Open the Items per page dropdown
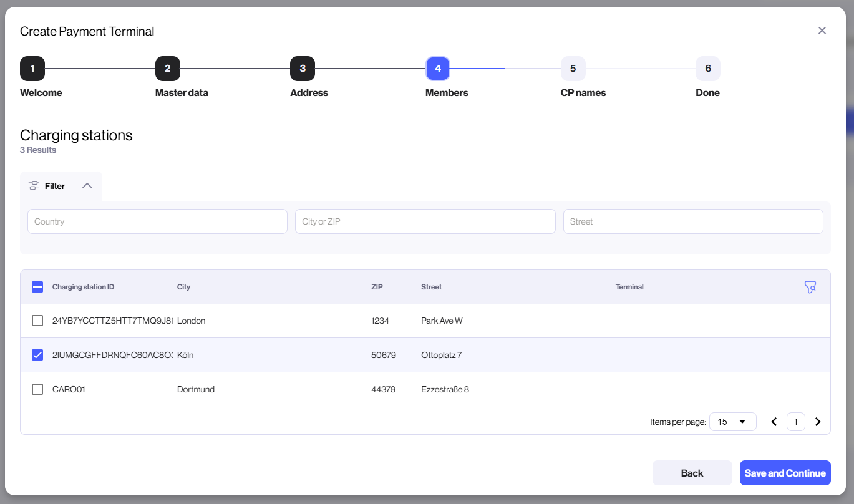 click(x=732, y=422)
